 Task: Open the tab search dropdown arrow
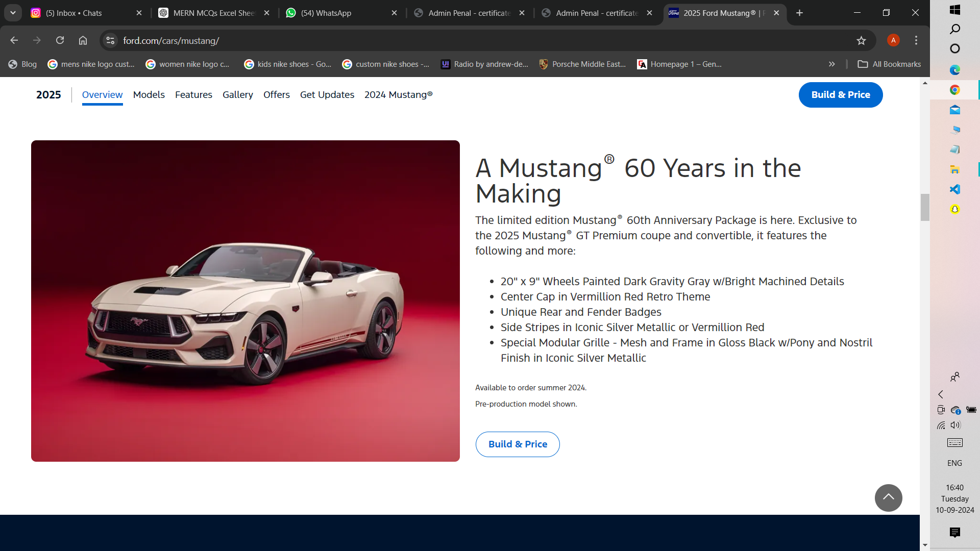point(13,13)
